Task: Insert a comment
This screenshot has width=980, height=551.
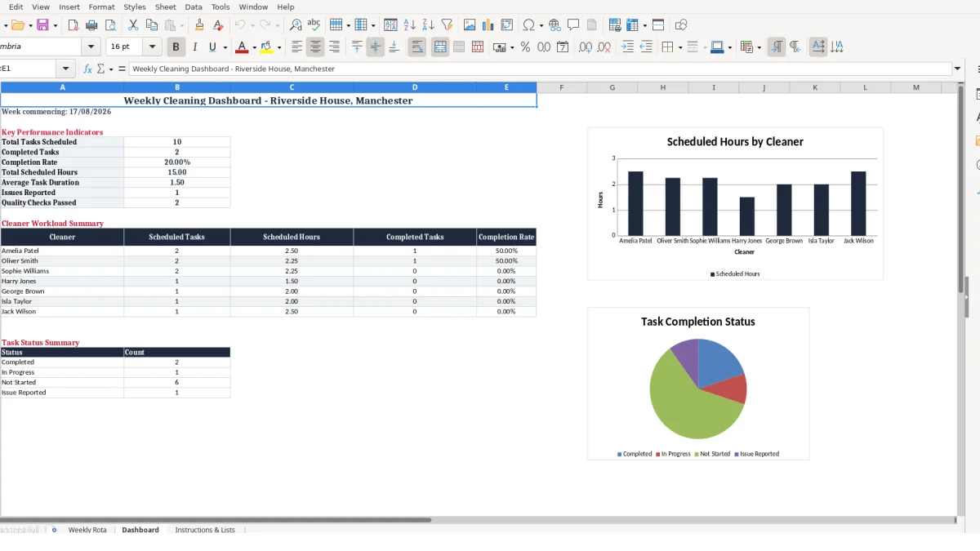Action: (573, 25)
